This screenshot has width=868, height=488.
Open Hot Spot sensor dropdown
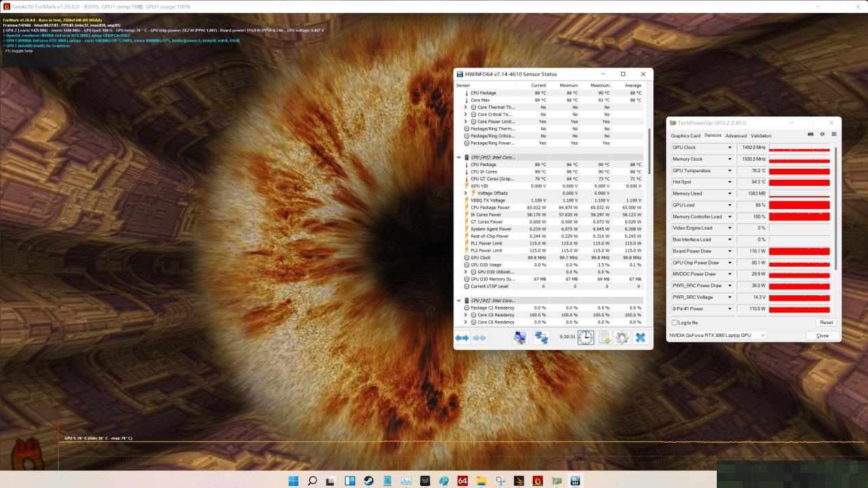coord(729,182)
